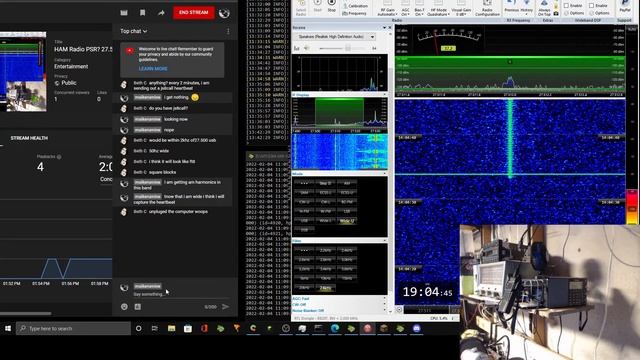The width and height of the screenshot is (640, 360).
Task: Open Microsoft Store from the taskbar
Action: coord(188,328)
